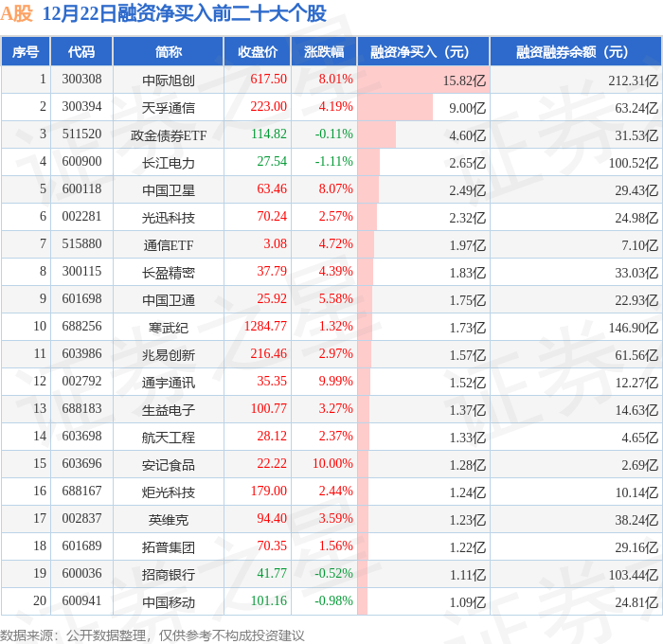Click the change value 9.99%
Viewport: 663px width, 644px height.
pyautogui.click(x=335, y=382)
